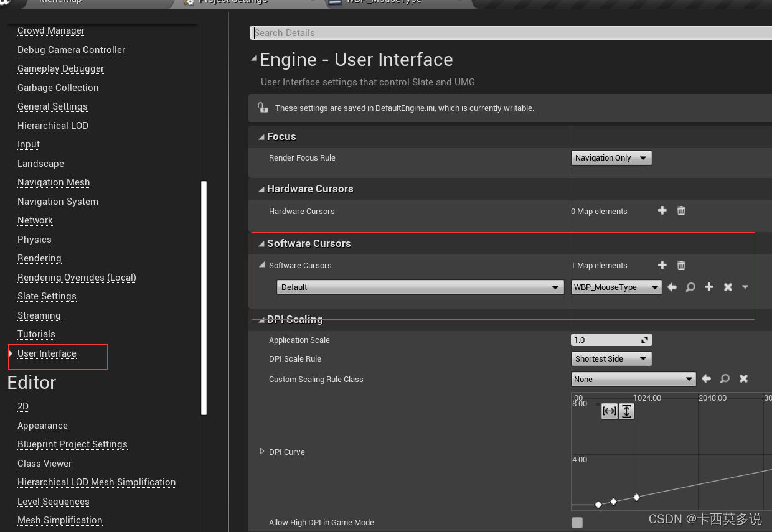The width and height of the screenshot is (772, 532).
Task: Delete all Software Cursors map elements
Action: click(x=681, y=265)
